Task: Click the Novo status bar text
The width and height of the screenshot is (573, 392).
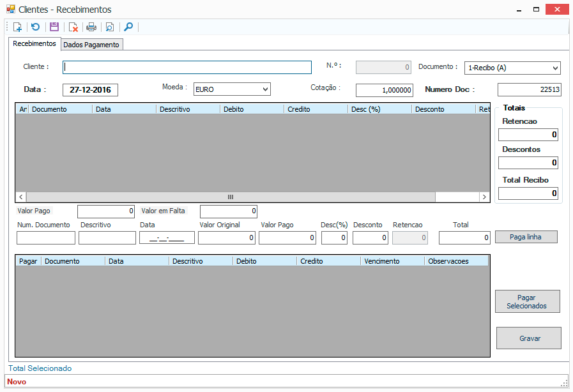Action: (17, 382)
